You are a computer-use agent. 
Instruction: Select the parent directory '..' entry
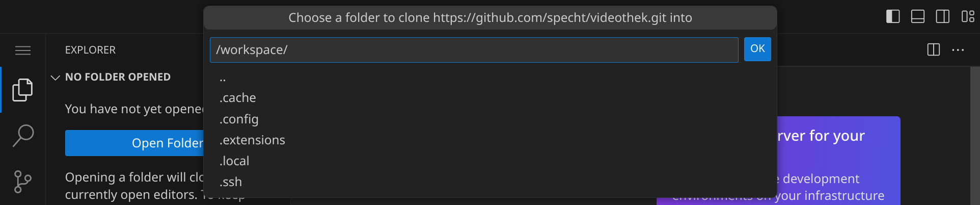point(223,78)
